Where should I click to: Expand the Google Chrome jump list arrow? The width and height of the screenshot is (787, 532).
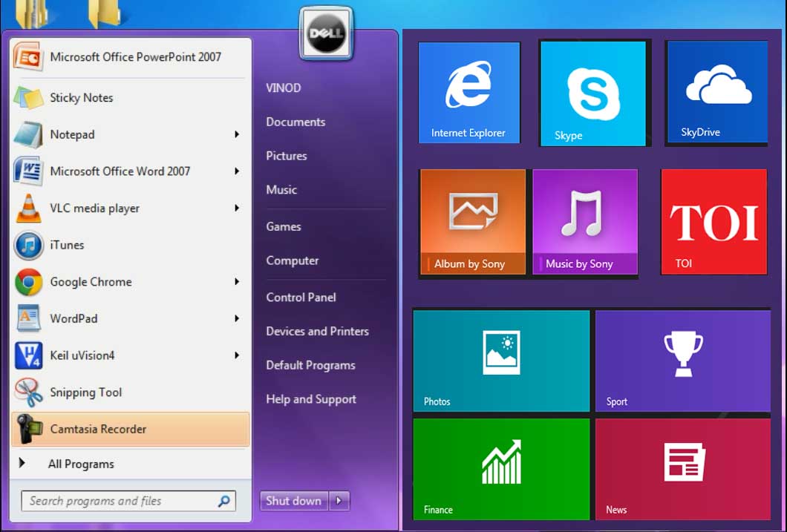tap(238, 282)
